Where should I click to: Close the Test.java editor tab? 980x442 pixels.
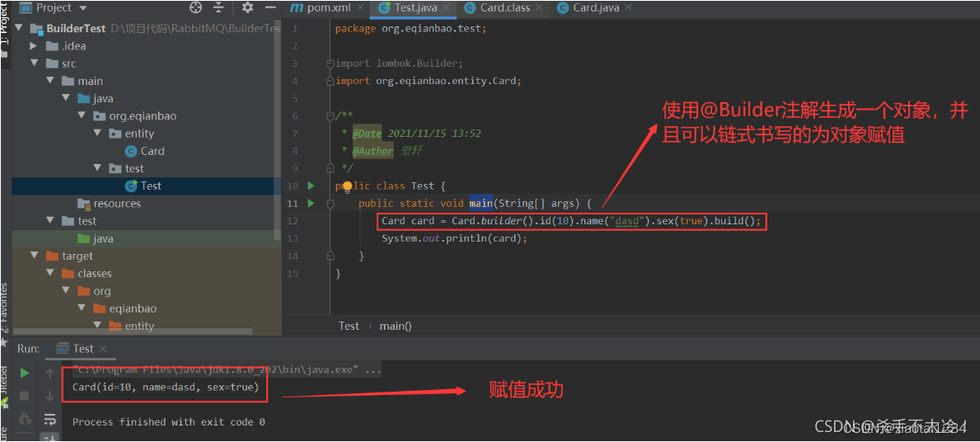point(446,8)
